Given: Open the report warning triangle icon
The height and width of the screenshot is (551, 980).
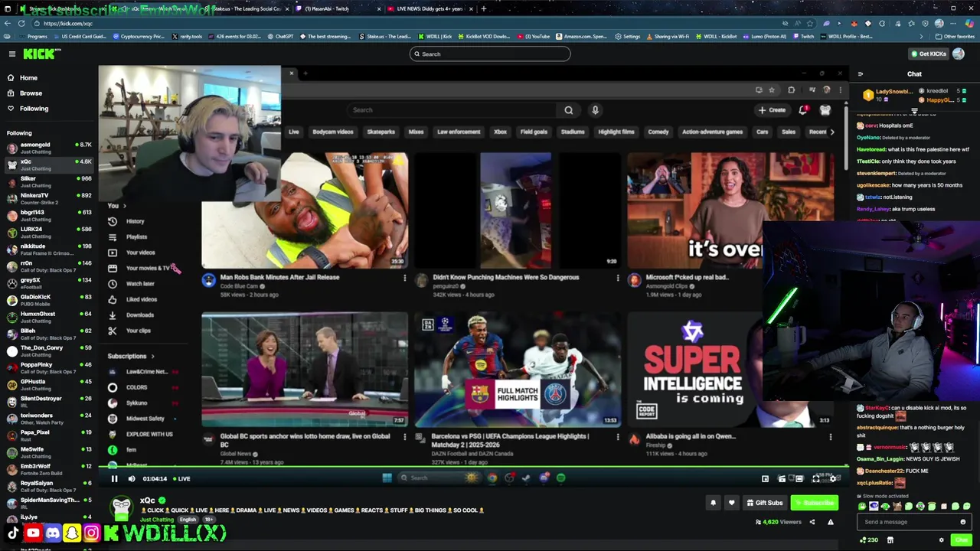Looking at the screenshot, I should (830, 522).
